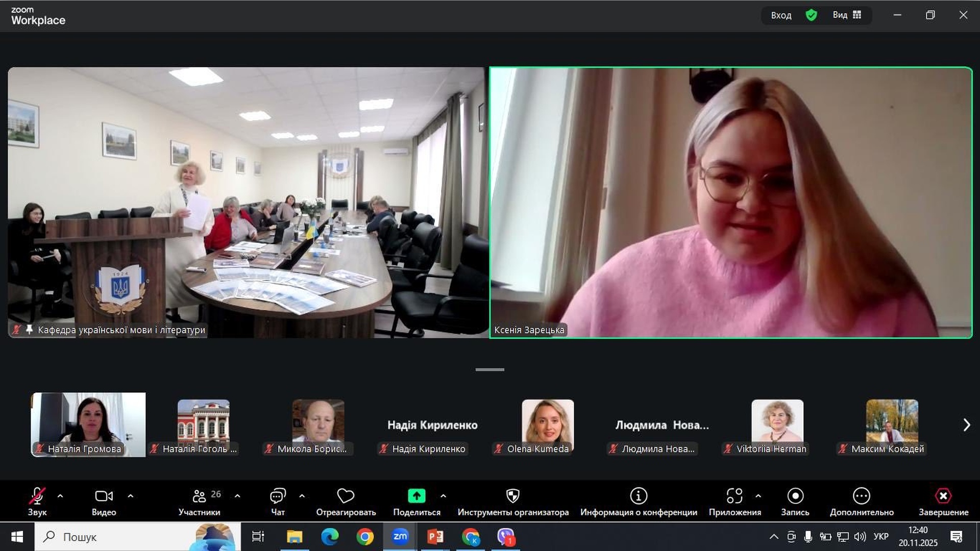Open the View (Вид) layout menu
980x551 pixels.
pos(847,15)
